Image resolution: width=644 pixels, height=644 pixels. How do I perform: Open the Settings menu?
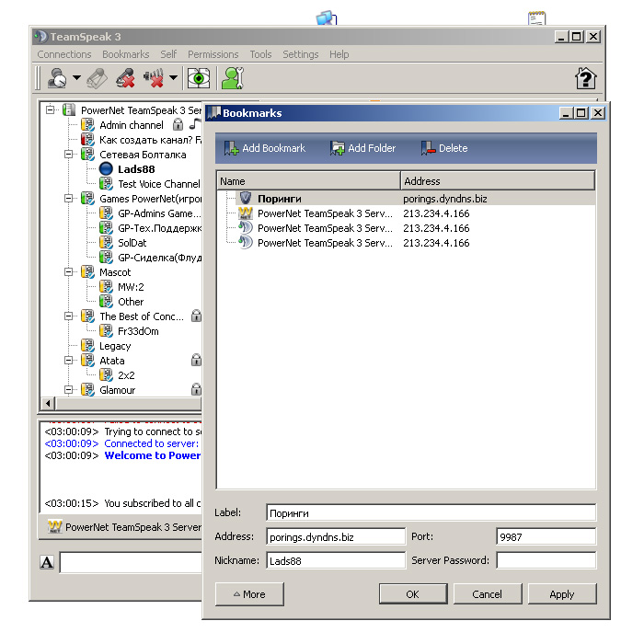(300, 54)
